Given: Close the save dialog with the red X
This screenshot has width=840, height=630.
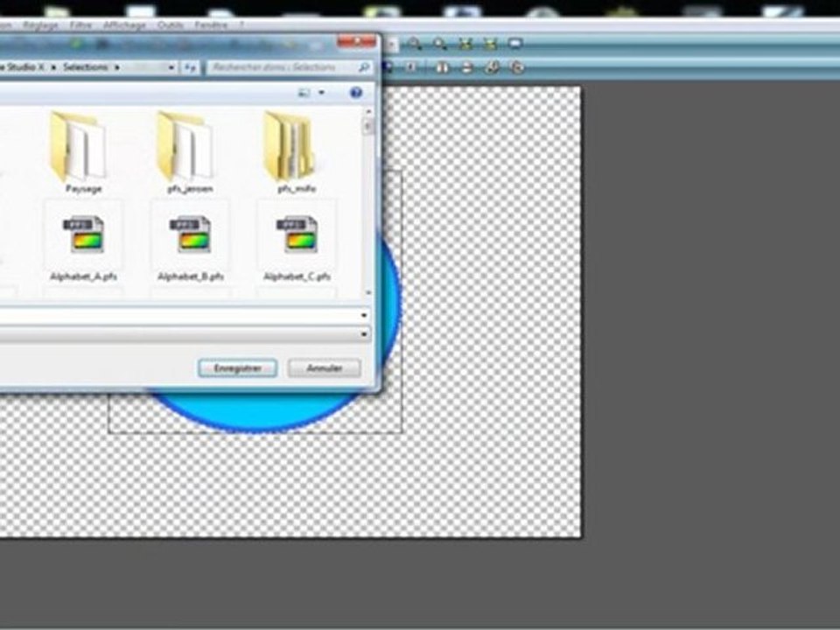Looking at the screenshot, I should 357,41.
